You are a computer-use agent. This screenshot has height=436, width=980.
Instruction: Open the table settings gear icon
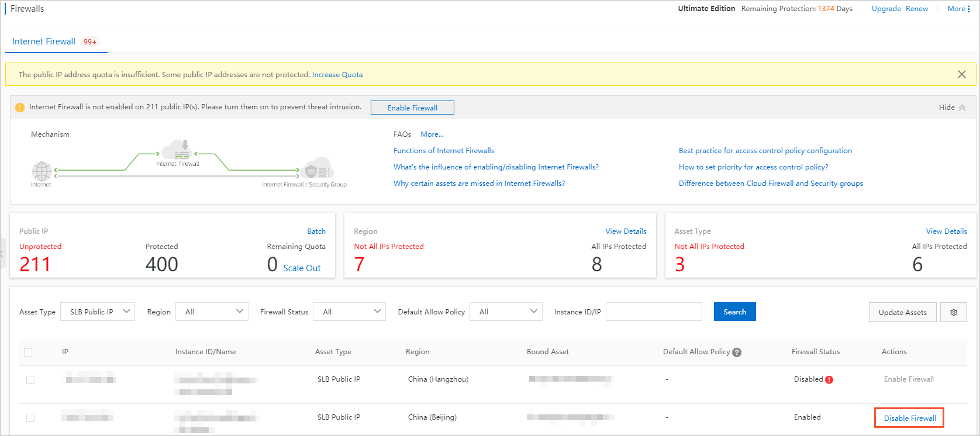954,312
